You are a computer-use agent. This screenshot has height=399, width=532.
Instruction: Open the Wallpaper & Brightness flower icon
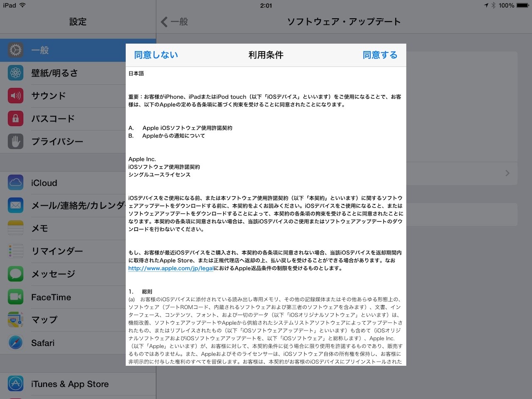click(15, 73)
